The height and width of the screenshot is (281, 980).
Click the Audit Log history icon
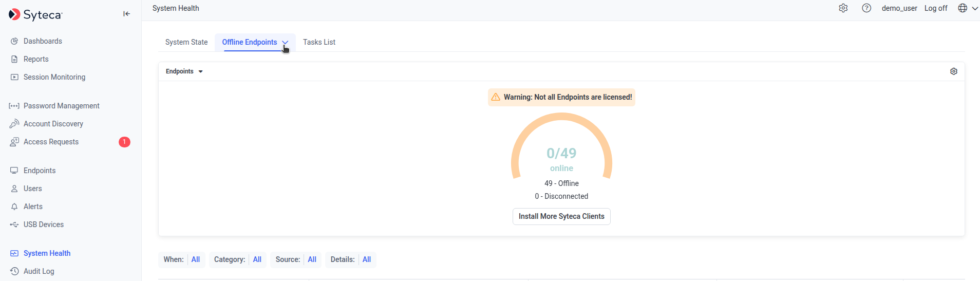14,271
